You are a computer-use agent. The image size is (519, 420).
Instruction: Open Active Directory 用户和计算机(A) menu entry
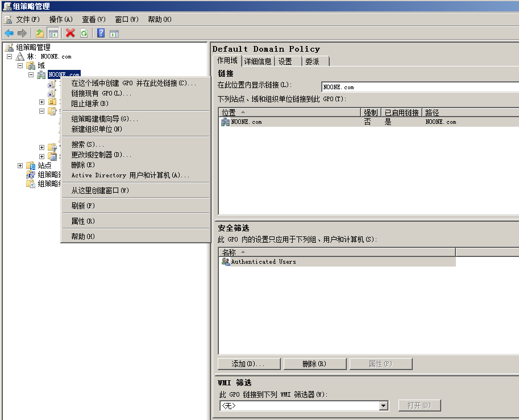136,175
